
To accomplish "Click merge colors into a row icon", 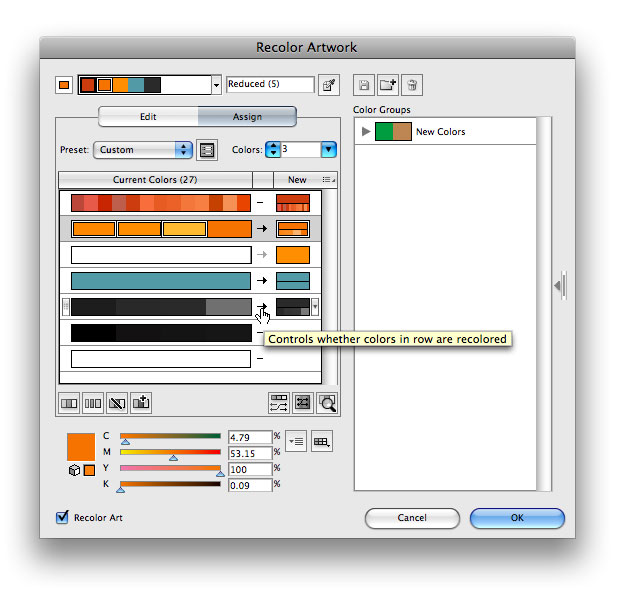I will tap(69, 402).
